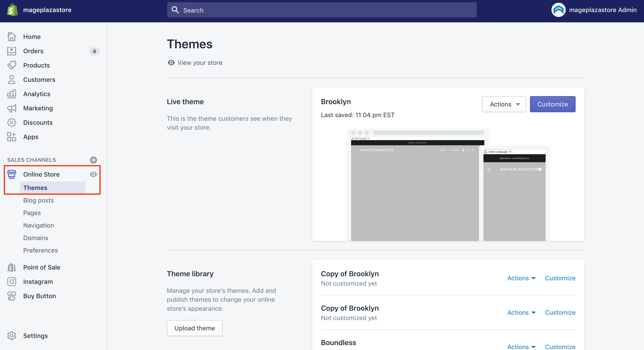
Task: Click the Analytics icon in sidebar
Action: point(12,94)
